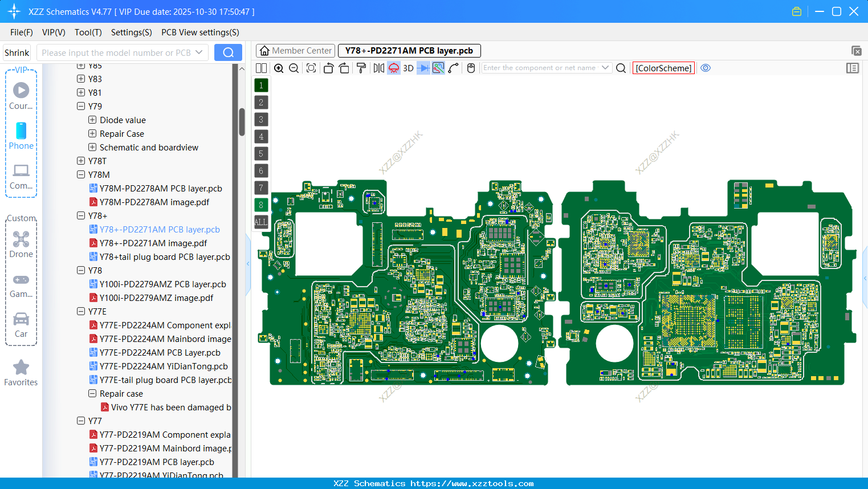Collapse the Y77E tree node
This screenshot has width=868, height=489.
(x=81, y=311)
